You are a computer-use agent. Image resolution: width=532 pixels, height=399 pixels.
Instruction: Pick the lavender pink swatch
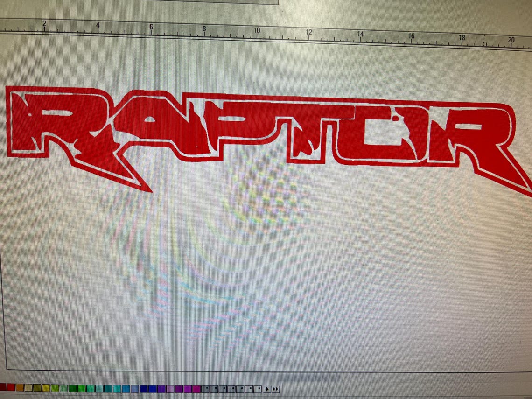[170, 388]
